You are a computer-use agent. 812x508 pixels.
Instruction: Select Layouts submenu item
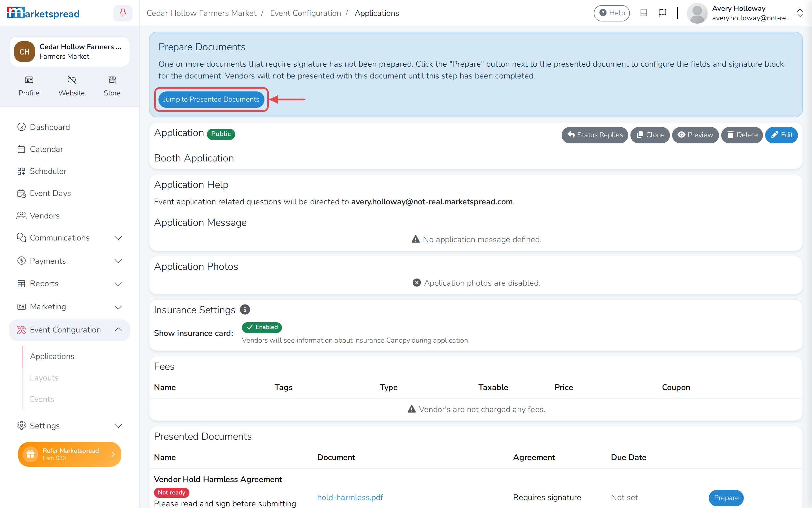[x=44, y=378]
